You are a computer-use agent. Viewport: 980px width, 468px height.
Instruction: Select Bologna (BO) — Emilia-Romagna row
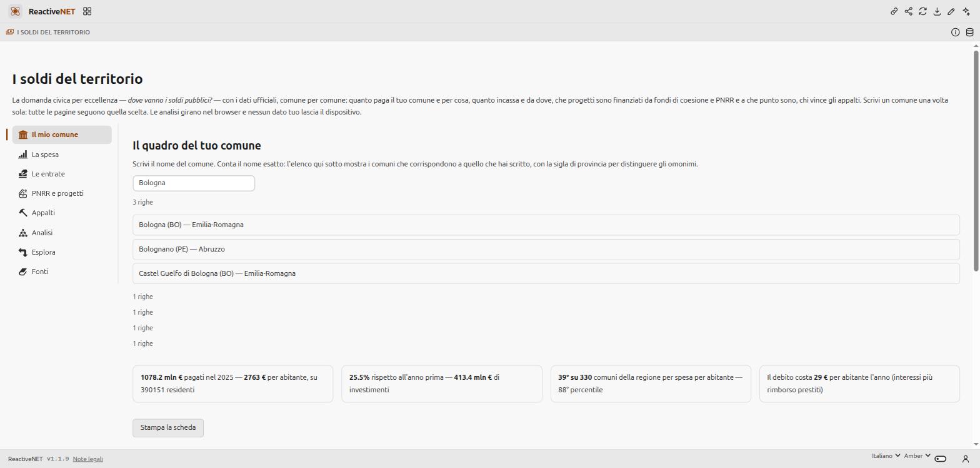click(546, 225)
